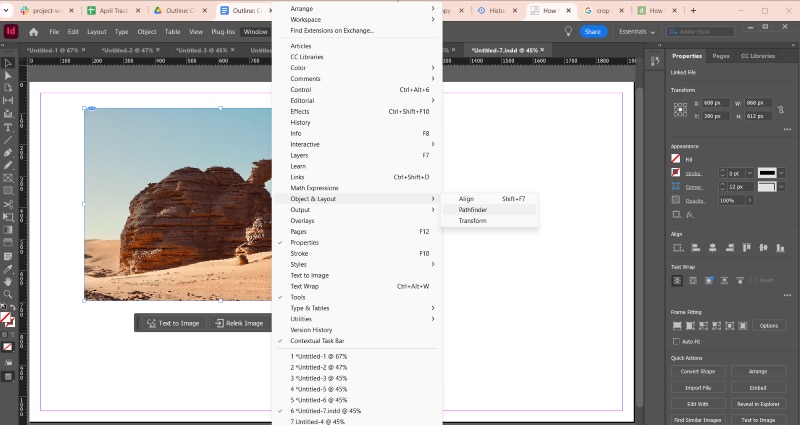The image size is (800, 425).
Task: Click the Fill color swatch in Appearance
Action: click(676, 159)
